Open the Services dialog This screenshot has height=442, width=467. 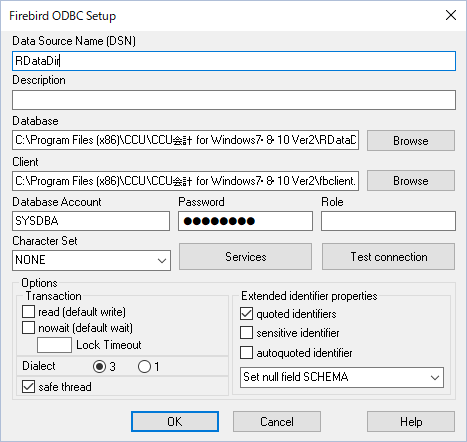pos(245,257)
